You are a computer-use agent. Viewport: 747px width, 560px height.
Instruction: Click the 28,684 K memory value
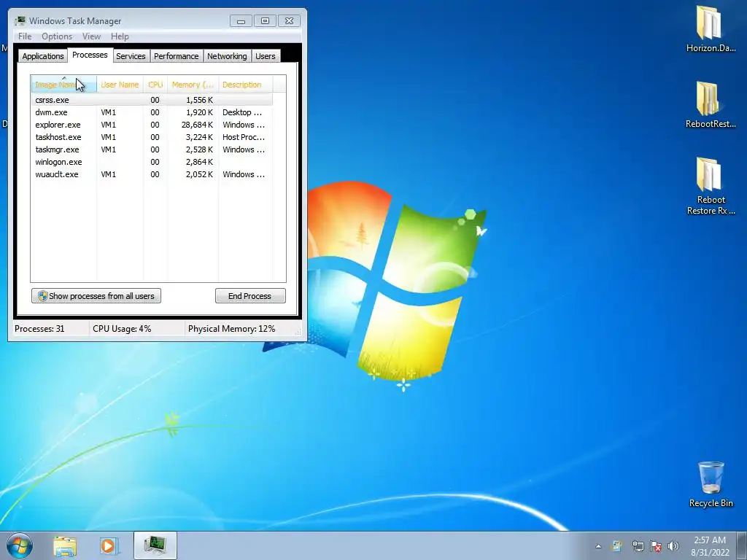pyautogui.click(x=197, y=125)
